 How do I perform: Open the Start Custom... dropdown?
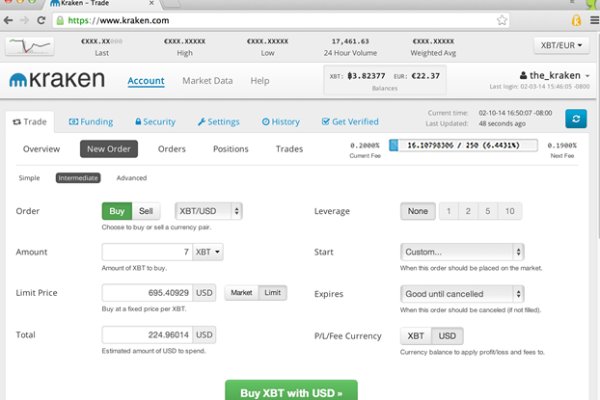[x=462, y=252]
